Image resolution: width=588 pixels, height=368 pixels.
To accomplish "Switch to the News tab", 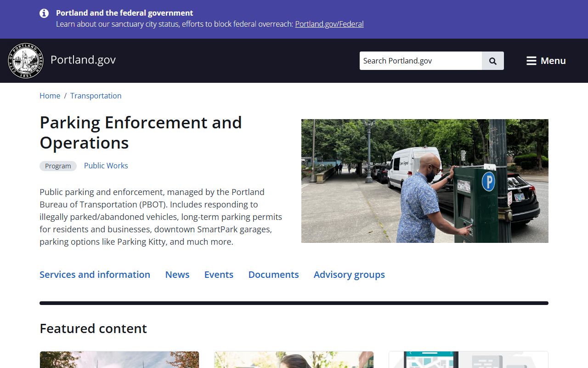I will point(177,275).
